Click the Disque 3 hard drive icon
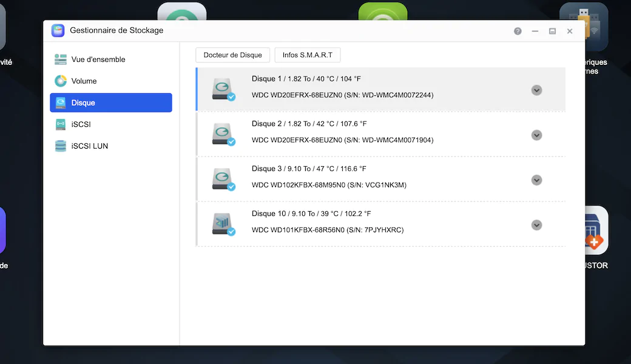The image size is (631, 364). (x=223, y=180)
